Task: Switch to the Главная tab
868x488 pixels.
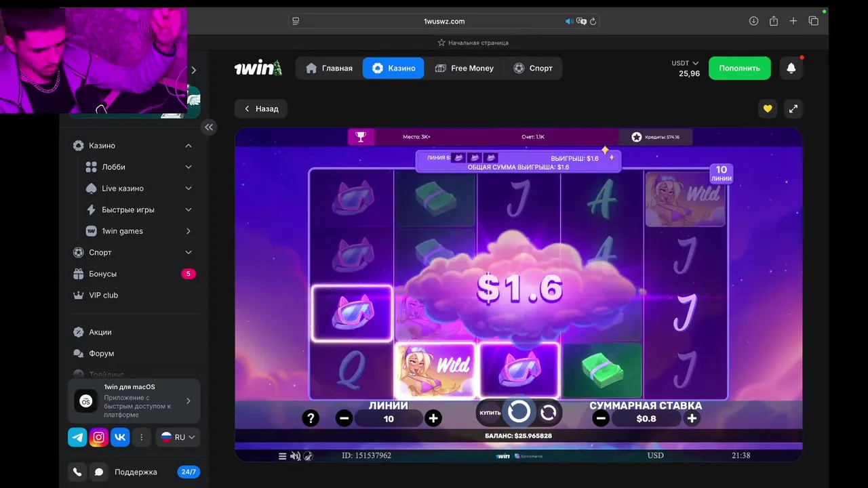Action: (329, 68)
